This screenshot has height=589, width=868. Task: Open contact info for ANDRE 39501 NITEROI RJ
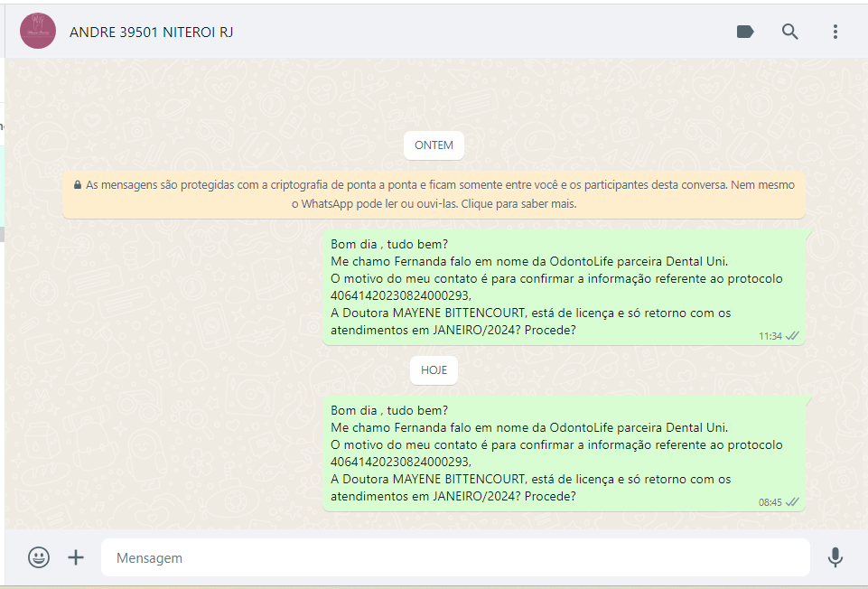151,33
